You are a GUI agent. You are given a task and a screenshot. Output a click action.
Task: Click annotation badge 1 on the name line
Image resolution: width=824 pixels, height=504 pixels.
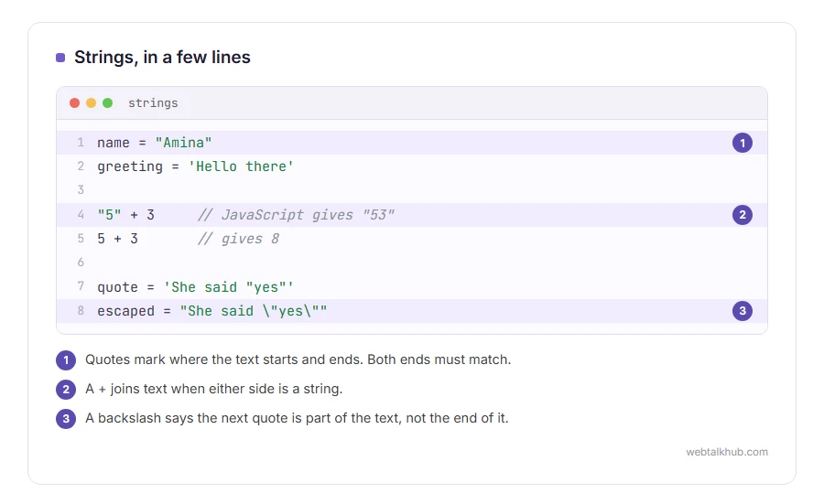[742, 143]
